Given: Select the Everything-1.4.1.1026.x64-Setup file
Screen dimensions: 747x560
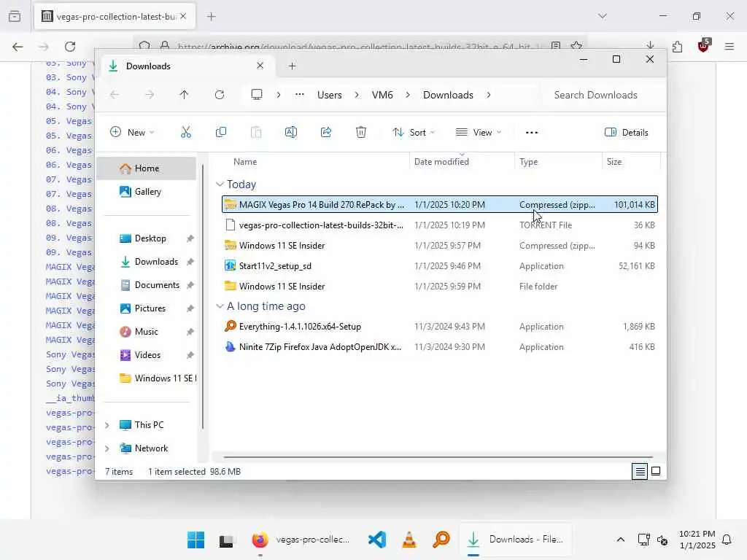Looking at the screenshot, I should tap(440, 326).
